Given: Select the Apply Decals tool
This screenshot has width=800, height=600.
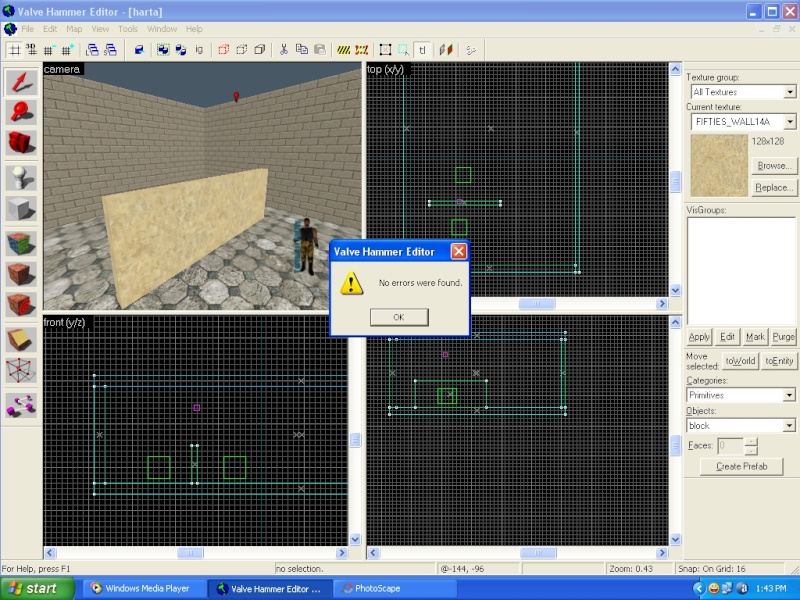Looking at the screenshot, I should pos(21,305).
